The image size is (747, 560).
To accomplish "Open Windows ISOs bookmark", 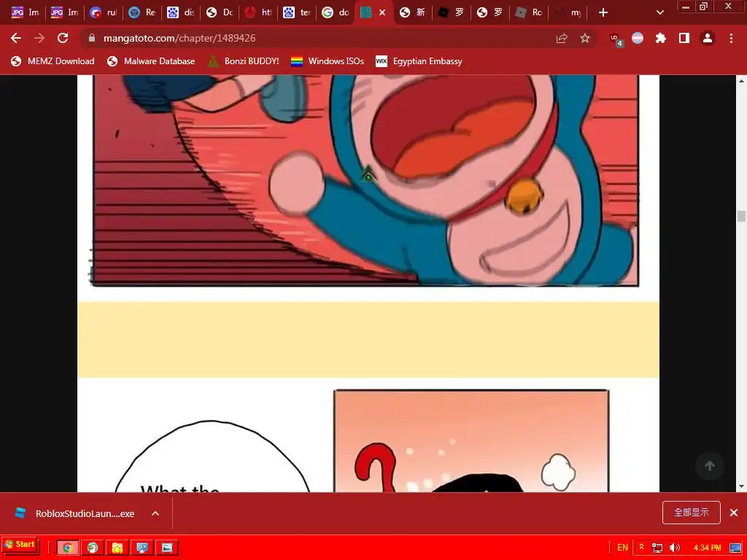I will click(x=328, y=61).
